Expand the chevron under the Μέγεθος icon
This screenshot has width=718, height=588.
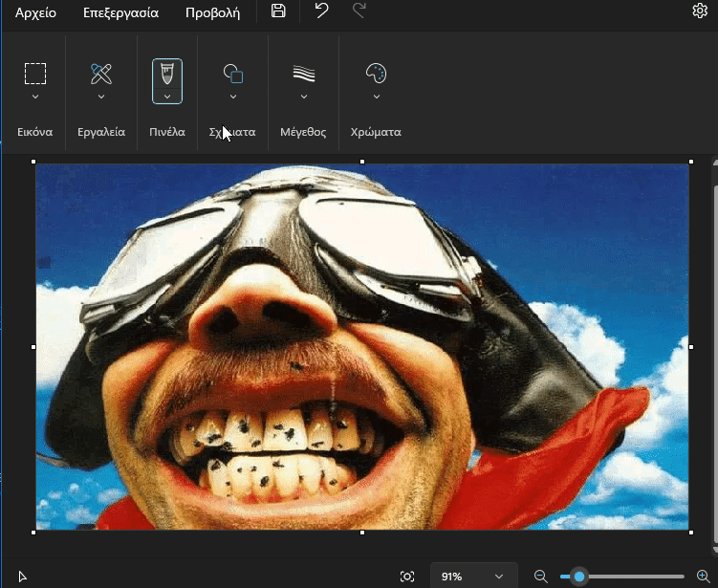304,97
